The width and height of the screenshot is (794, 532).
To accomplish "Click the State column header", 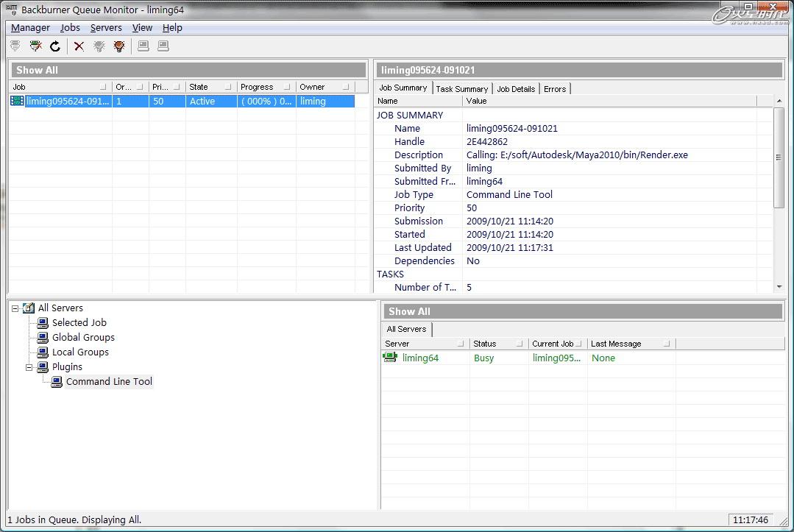I will click(x=211, y=87).
